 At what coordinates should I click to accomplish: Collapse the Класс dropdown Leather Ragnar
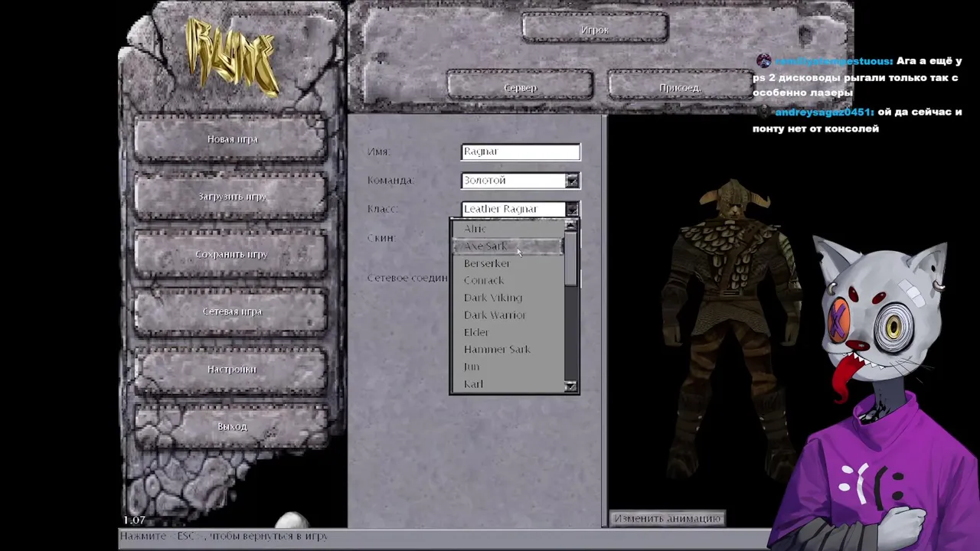(521, 209)
